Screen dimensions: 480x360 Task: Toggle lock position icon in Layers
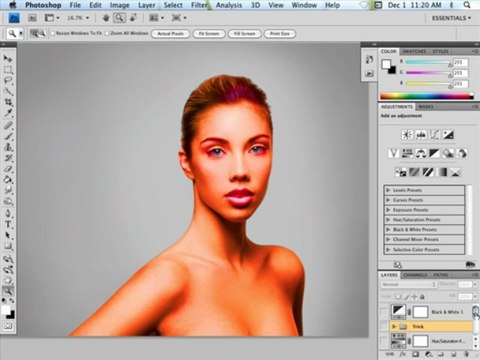click(x=414, y=296)
